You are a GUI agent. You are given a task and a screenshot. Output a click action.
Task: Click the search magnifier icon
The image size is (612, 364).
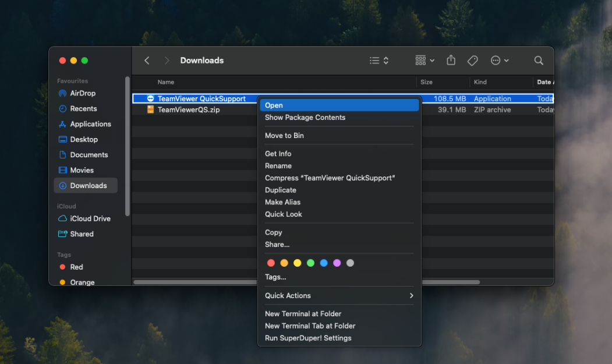pos(539,61)
